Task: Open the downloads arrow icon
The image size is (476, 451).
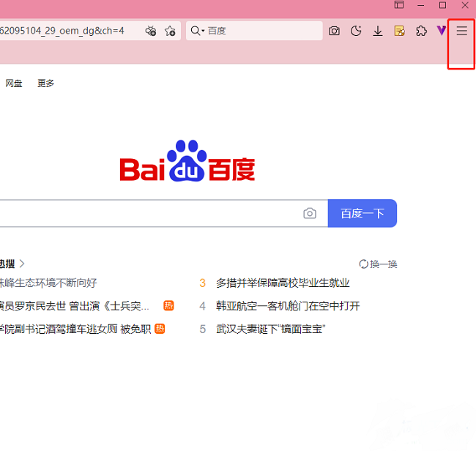Action: 378,31
